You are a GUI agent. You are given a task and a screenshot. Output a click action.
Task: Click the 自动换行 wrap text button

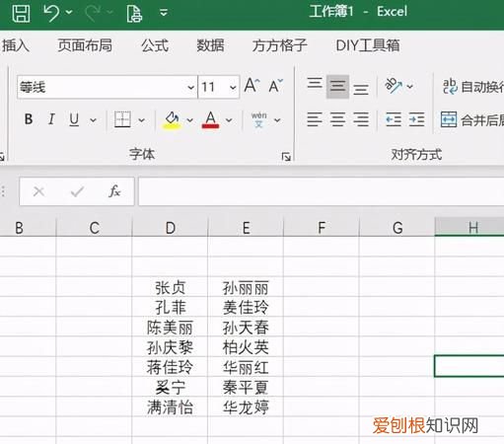click(473, 87)
